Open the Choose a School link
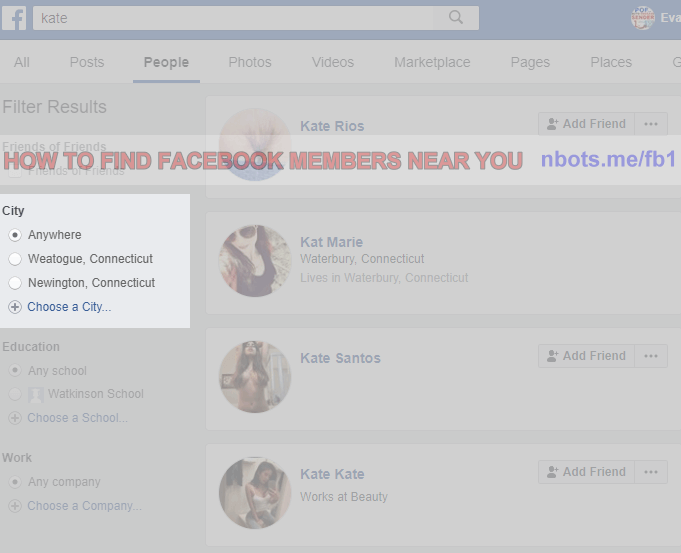Viewport: 681px width, 553px height. 77,418
